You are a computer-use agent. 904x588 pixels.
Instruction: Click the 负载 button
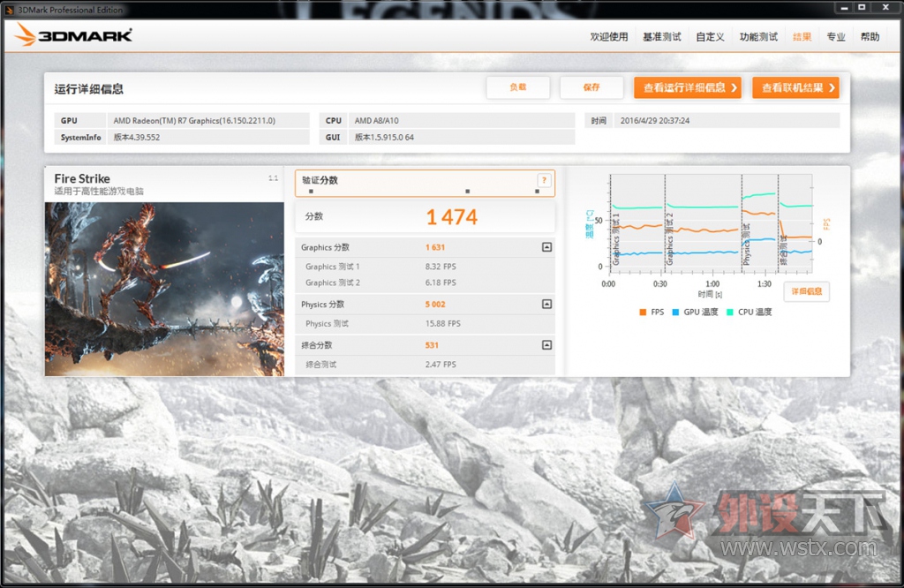point(517,87)
